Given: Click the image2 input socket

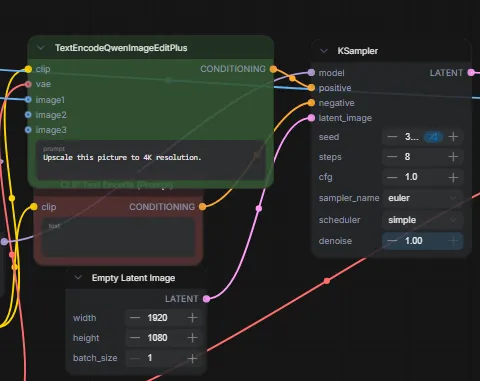Looking at the screenshot, I should [28, 115].
